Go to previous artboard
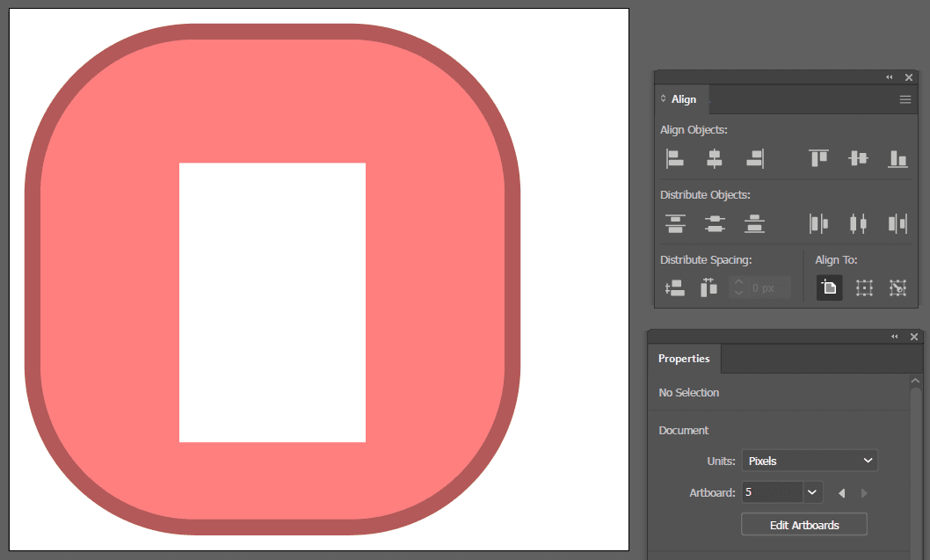This screenshot has height=560, width=930. 841,493
